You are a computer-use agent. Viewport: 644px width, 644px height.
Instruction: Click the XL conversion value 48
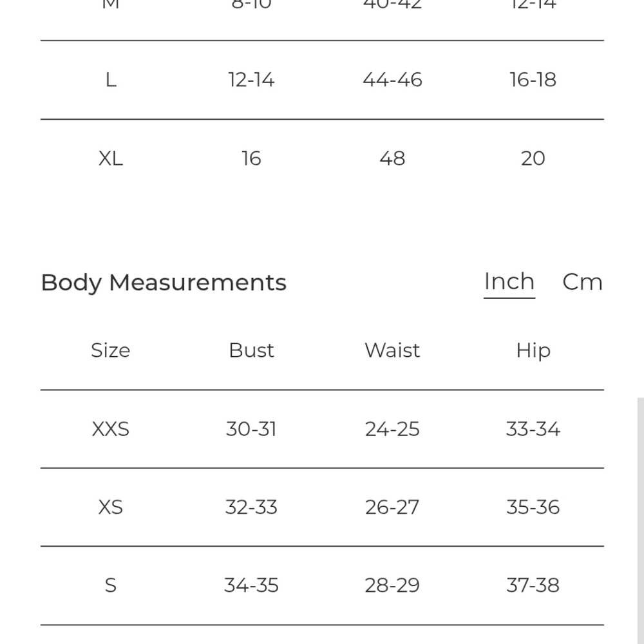pyautogui.click(x=392, y=158)
